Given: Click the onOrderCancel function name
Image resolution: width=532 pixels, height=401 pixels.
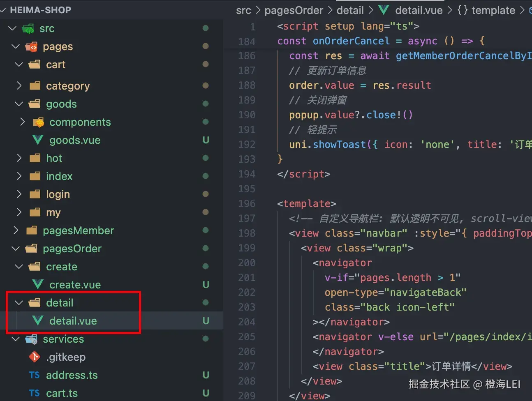Looking at the screenshot, I should tap(351, 41).
